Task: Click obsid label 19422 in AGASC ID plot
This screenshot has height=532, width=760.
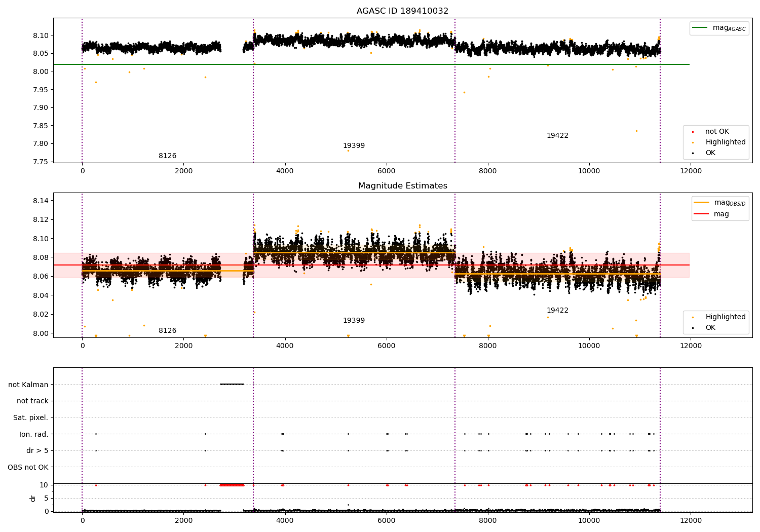Action: tap(557, 136)
